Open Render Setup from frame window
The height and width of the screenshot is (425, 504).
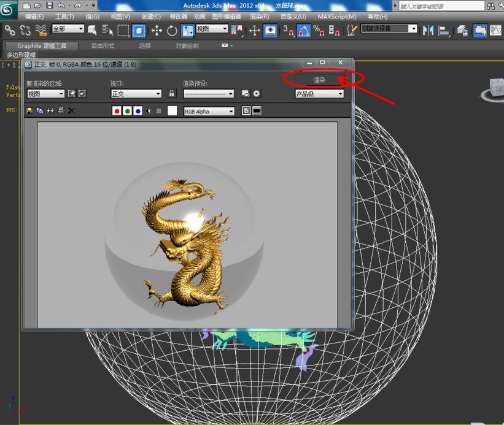tap(246, 94)
